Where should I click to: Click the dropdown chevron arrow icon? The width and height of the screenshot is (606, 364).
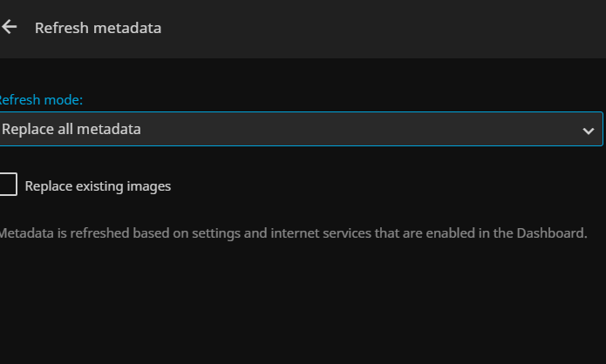(x=588, y=131)
